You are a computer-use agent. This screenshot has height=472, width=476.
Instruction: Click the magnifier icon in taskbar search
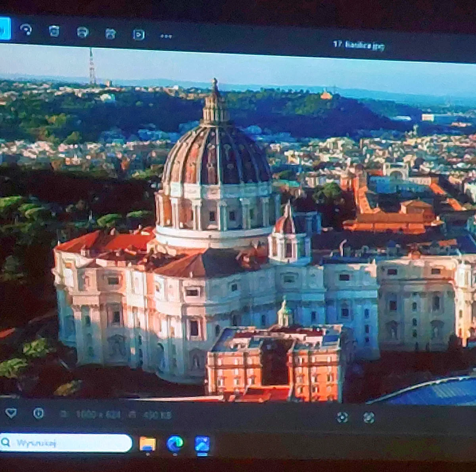pyautogui.click(x=6, y=442)
